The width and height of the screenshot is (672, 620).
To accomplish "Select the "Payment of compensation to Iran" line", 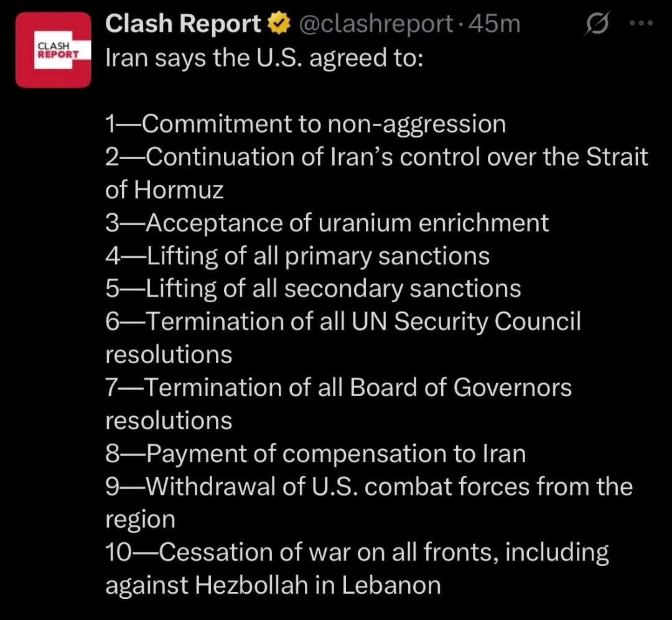I will click(x=315, y=453).
